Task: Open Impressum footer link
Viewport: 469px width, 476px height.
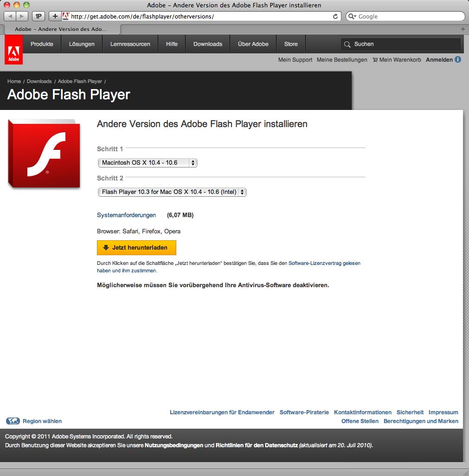Action: [x=443, y=412]
